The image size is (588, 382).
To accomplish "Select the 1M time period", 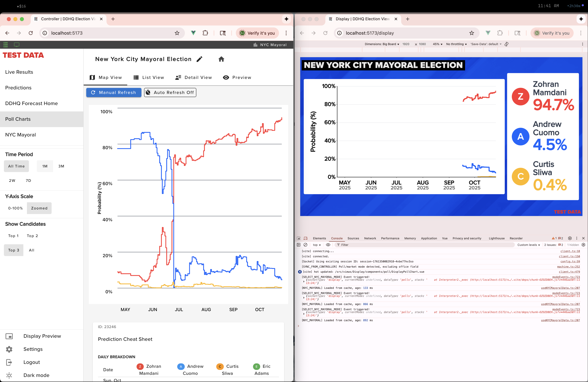I will pyautogui.click(x=45, y=166).
